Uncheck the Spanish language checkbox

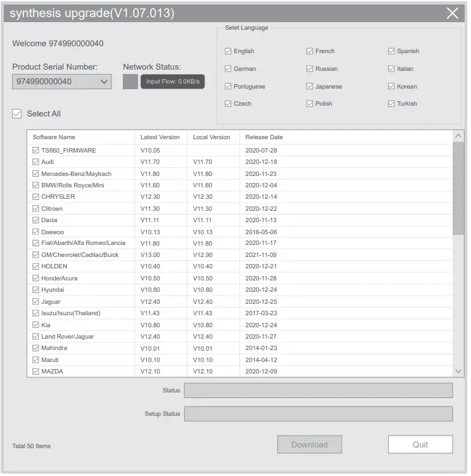(391, 51)
